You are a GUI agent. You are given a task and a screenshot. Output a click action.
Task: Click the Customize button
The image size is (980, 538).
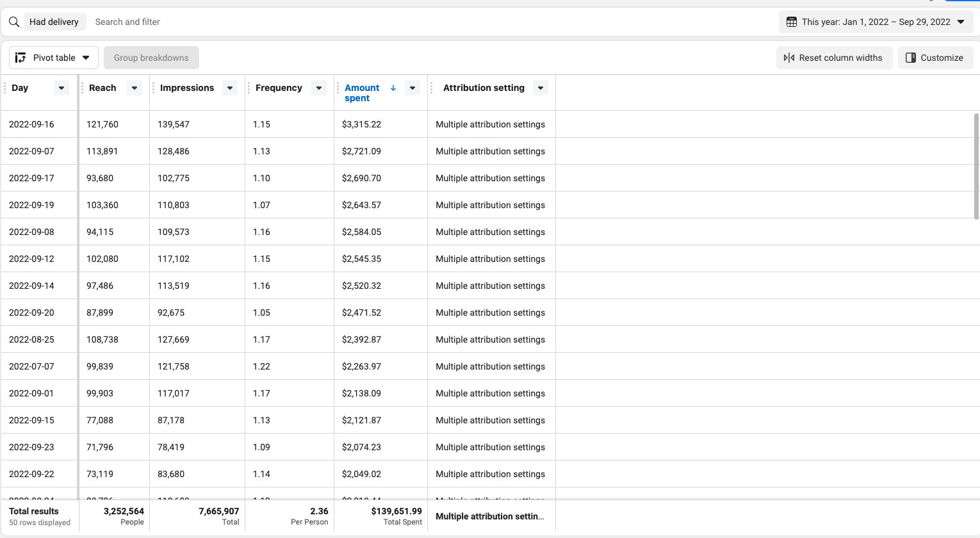tap(935, 58)
